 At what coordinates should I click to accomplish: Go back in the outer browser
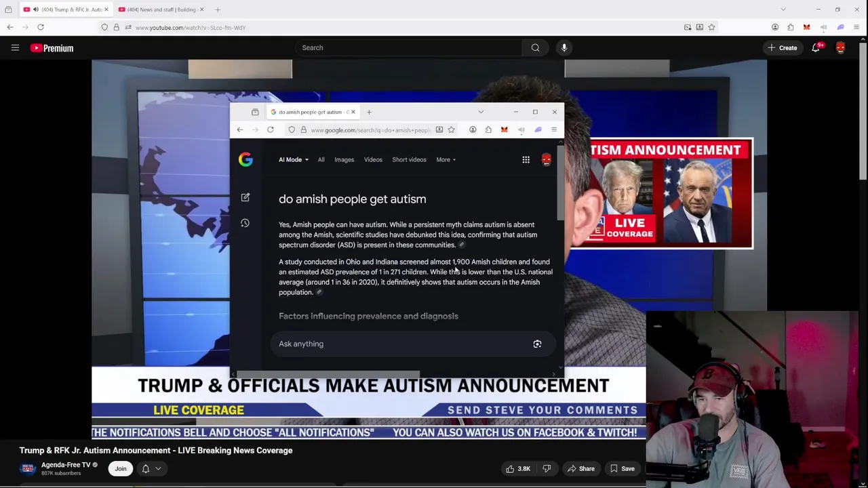pyautogui.click(x=10, y=27)
